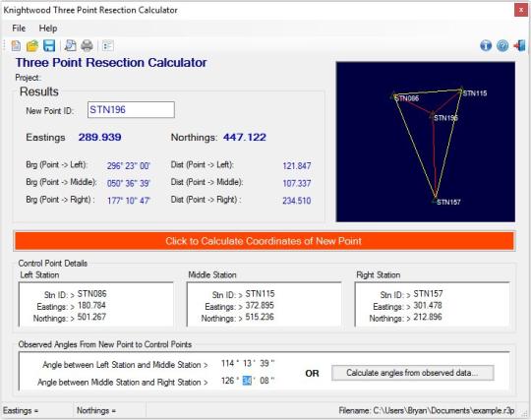Open help using the question mark icon
The height and width of the screenshot is (420, 531).
(502, 45)
